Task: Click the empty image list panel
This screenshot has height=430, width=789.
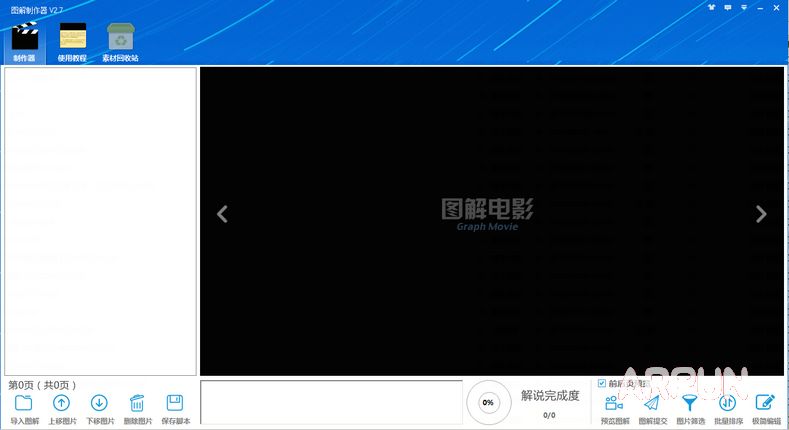Action: pos(100,220)
